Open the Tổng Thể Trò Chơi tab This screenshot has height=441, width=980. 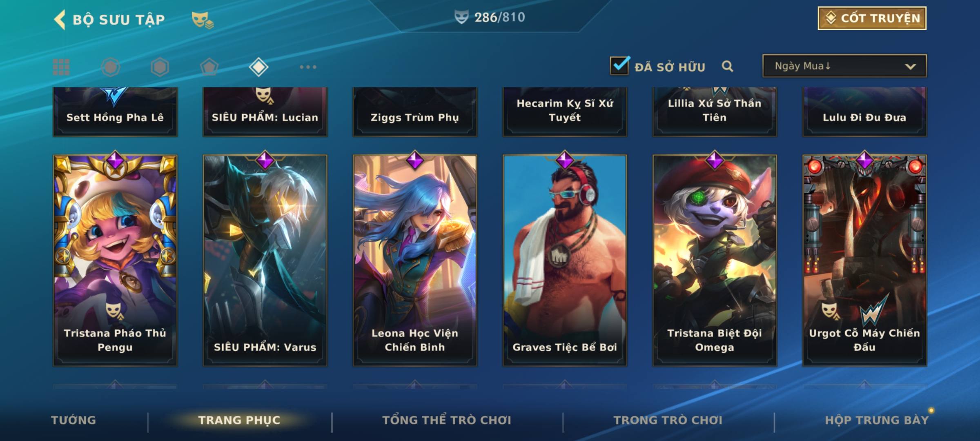447,420
